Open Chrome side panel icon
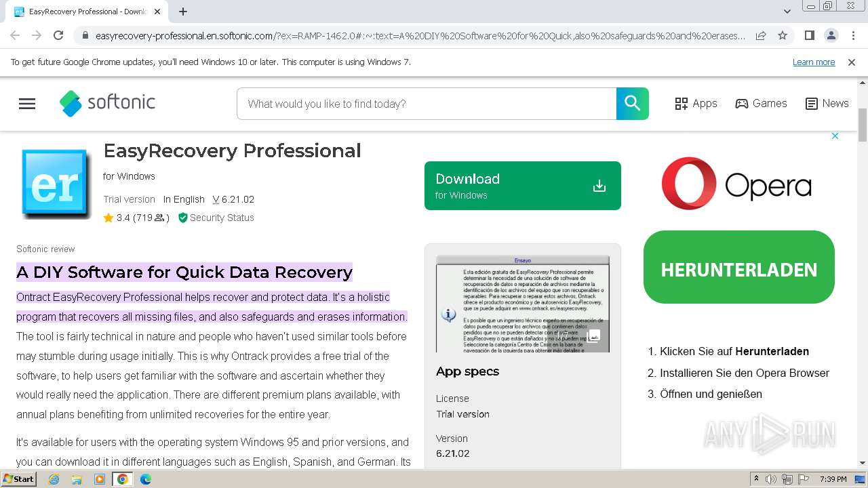Image resolution: width=868 pixels, height=488 pixels. click(x=809, y=35)
